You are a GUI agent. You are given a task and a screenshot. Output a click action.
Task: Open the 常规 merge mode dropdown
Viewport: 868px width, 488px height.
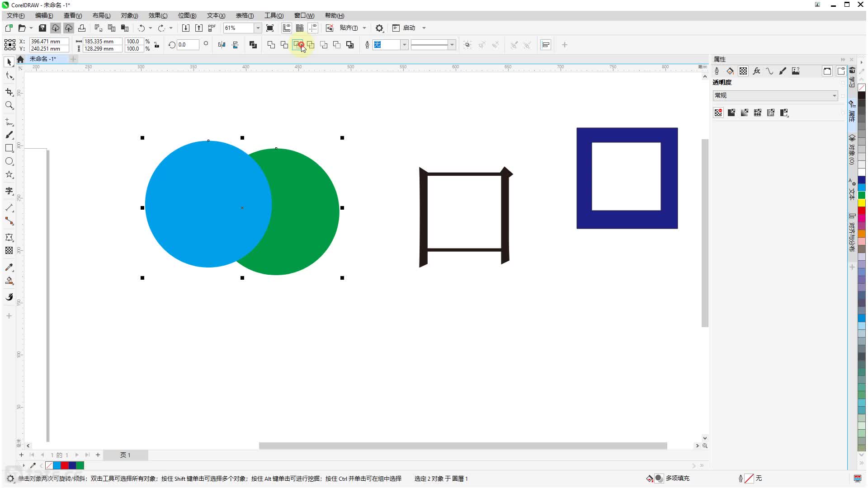point(775,95)
